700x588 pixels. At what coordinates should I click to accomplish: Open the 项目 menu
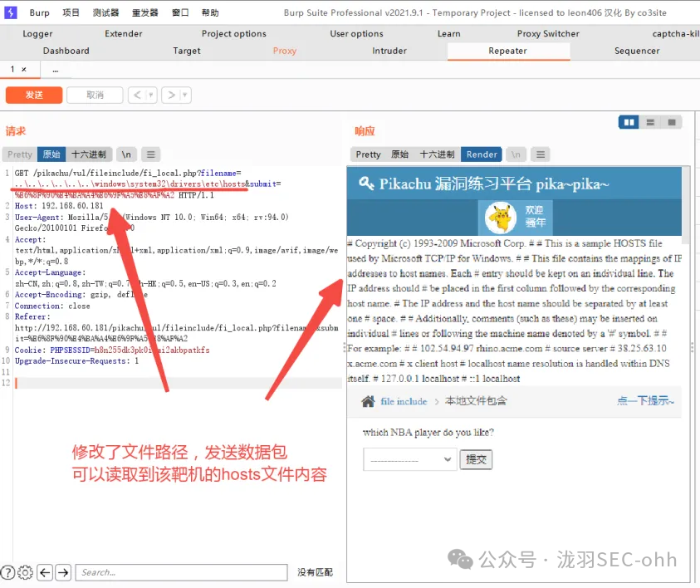pos(71,12)
